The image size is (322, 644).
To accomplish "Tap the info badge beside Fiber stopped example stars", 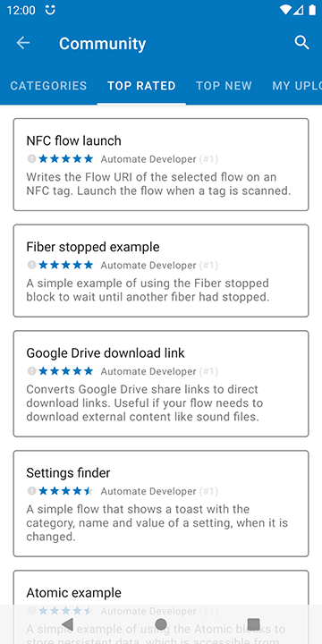I will 31,266.
